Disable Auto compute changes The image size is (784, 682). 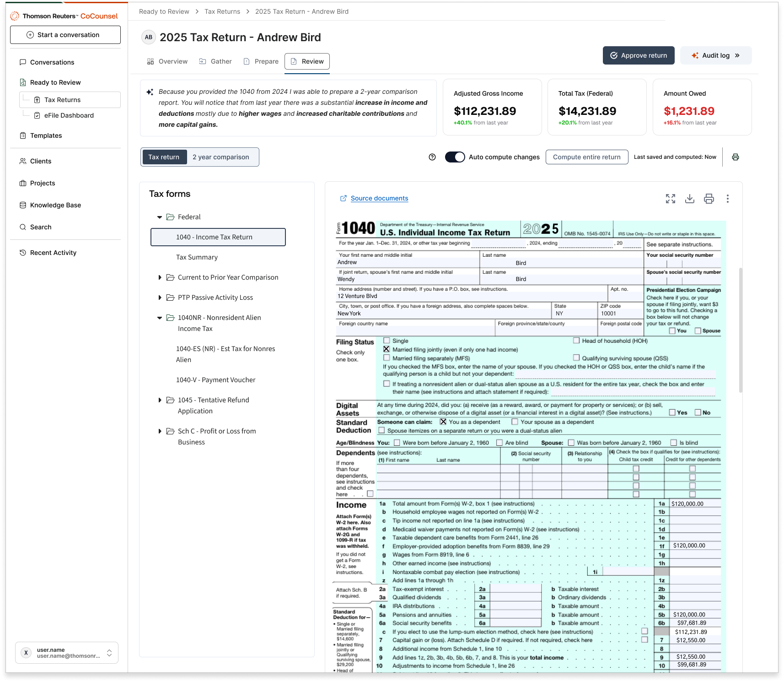pos(455,157)
